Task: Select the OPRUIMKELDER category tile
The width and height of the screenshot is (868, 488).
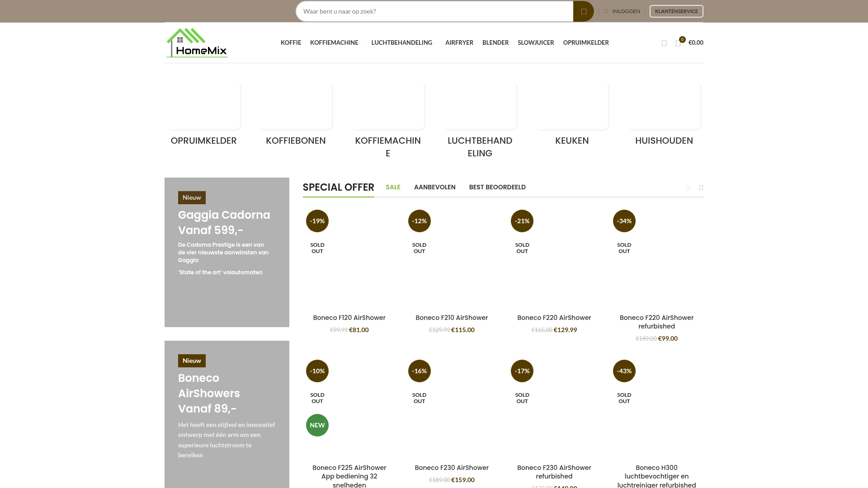Action: tap(204, 114)
